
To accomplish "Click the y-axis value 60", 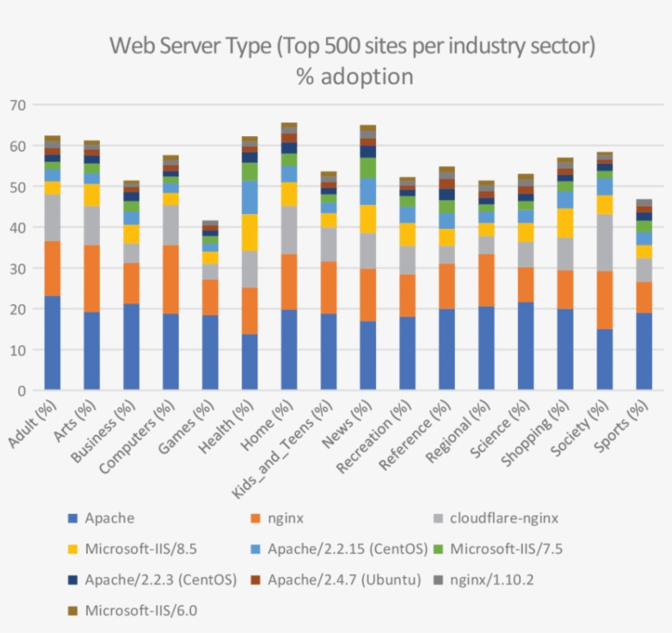I will [x=17, y=147].
